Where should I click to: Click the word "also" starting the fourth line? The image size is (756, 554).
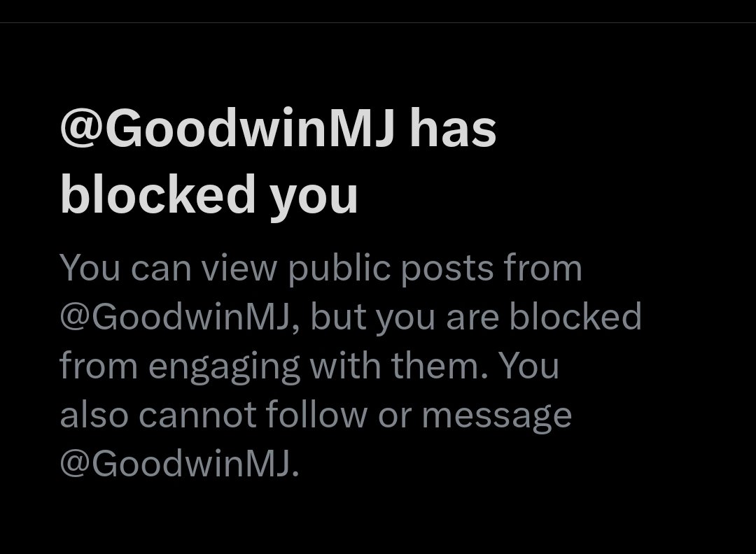point(94,414)
